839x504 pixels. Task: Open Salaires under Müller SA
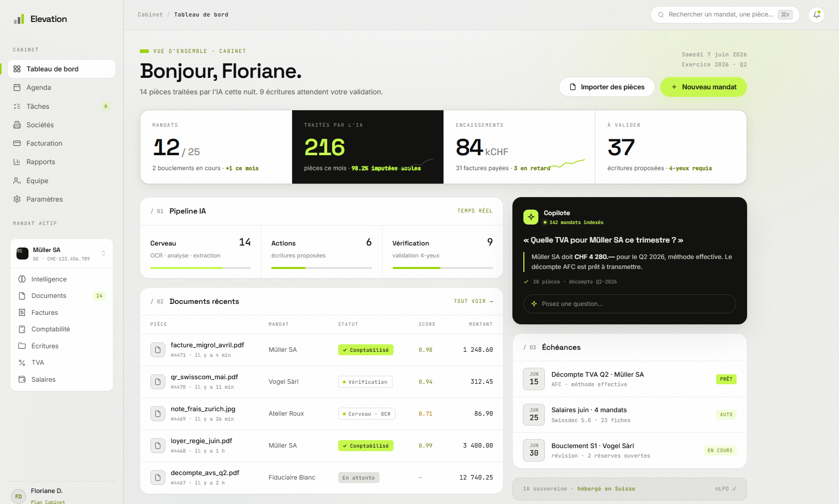pyautogui.click(x=61, y=379)
